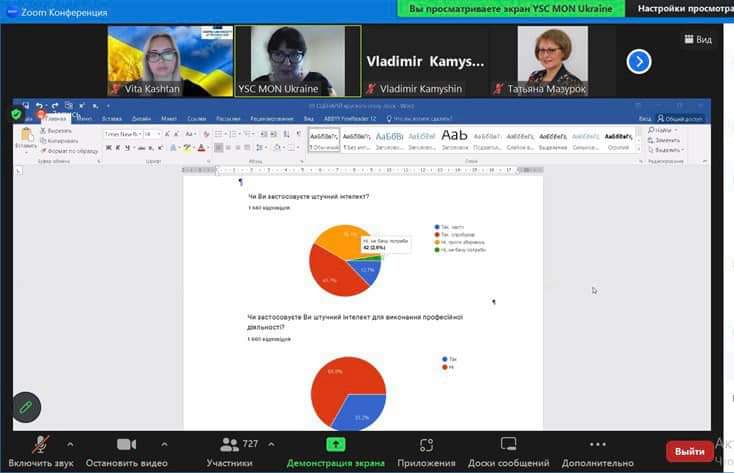Screen dimensions: 734x473
Task: Expand participants options arrow near 727
Action: (272, 443)
